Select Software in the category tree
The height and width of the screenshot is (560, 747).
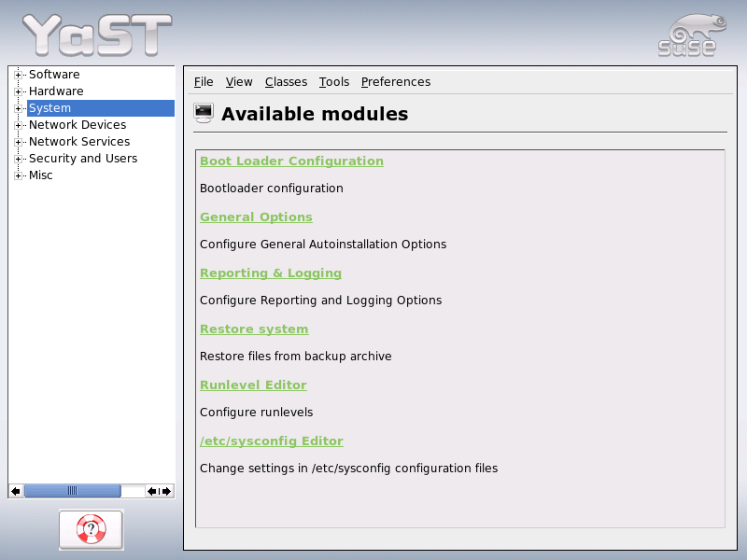click(x=54, y=75)
